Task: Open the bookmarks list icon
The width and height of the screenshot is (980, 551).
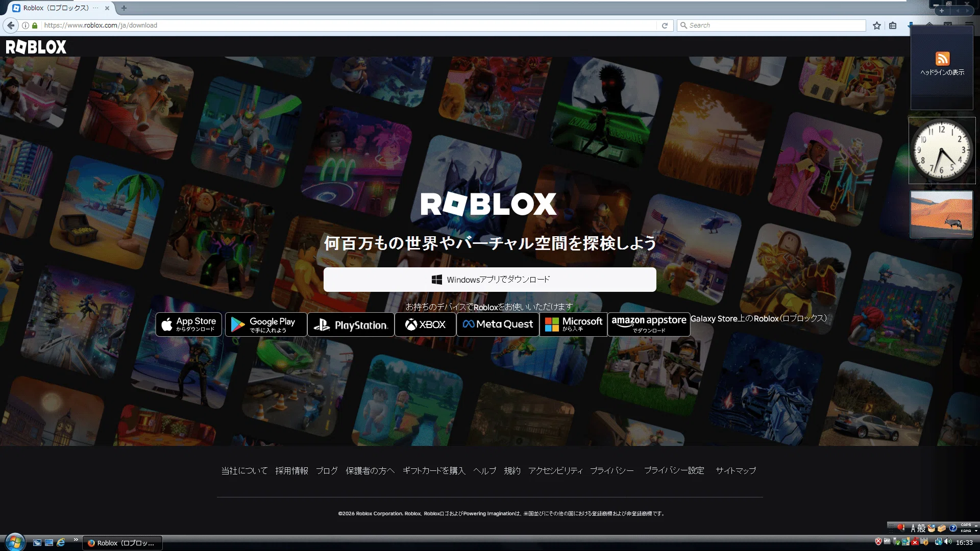Action: coord(893,26)
